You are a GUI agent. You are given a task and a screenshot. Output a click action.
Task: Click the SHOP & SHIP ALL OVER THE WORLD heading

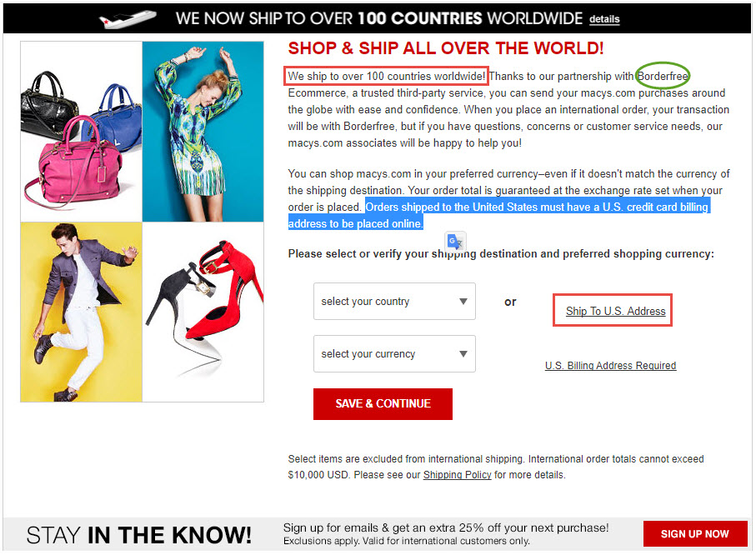click(445, 48)
